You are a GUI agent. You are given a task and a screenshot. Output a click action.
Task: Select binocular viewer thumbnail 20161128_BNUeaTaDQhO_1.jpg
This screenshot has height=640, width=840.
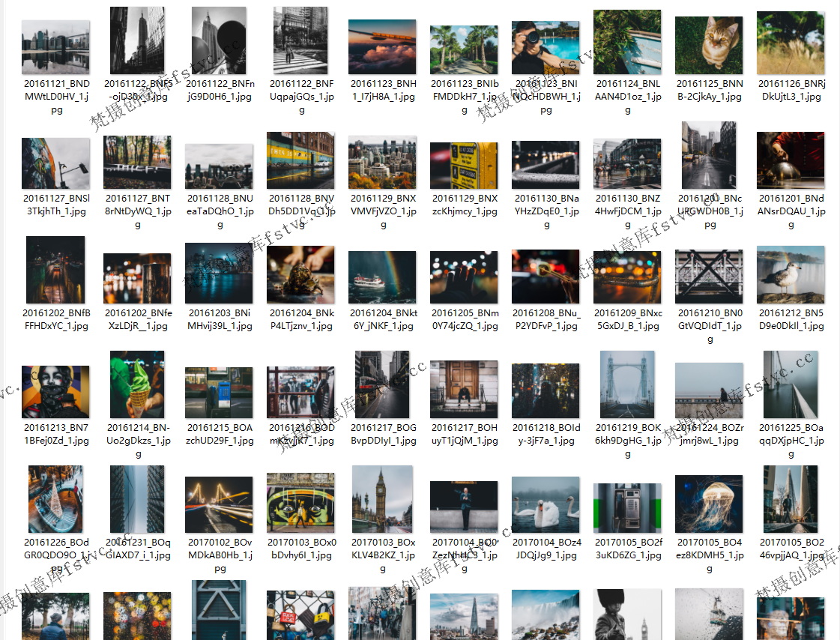pyautogui.click(x=219, y=166)
